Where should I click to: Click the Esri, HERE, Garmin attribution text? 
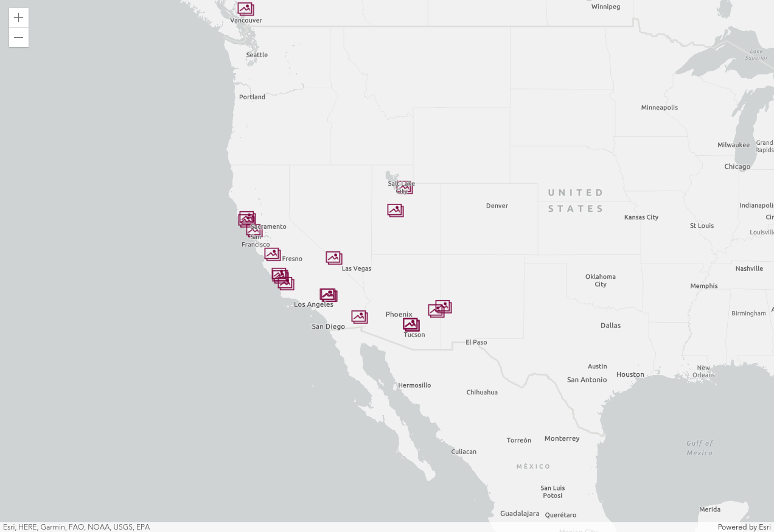76,527
